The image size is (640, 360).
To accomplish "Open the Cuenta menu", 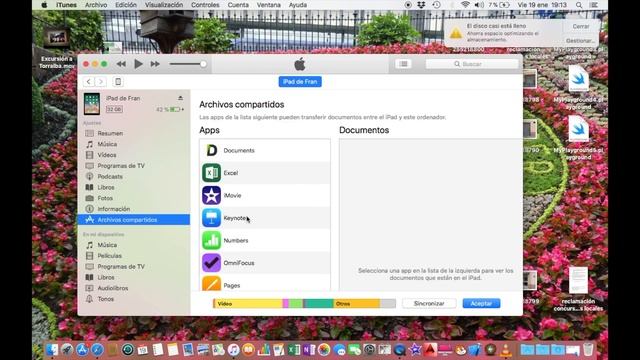I will pyautogui.click(x=238, y=5).
